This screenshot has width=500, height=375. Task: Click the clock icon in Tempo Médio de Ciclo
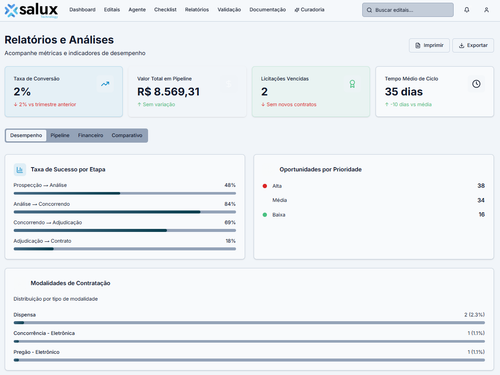click(x=476, y=84)
